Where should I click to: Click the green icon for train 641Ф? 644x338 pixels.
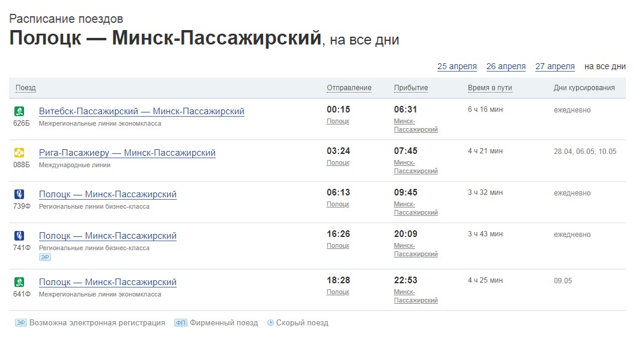point(19,282)
